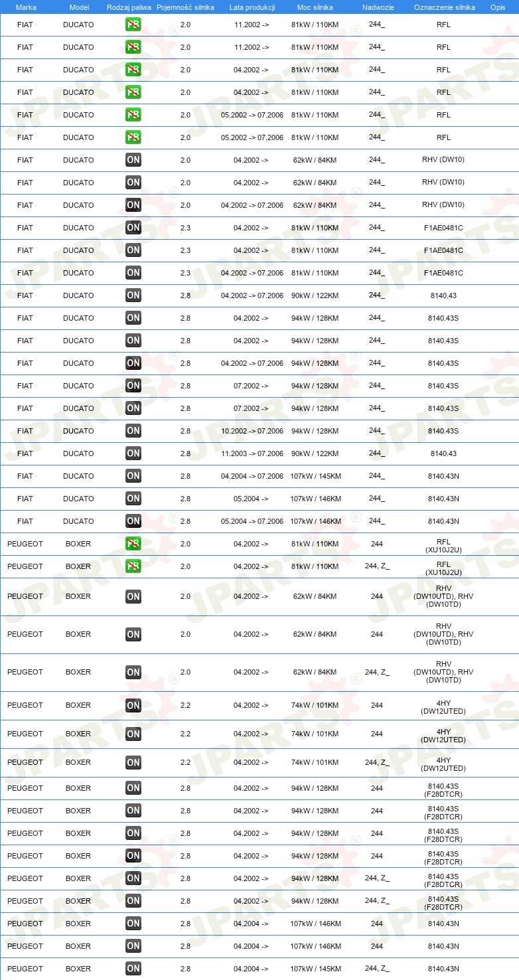This screenshot has height=980, width=519.
Task: Click ON fuel icon in 04.2004->07.2006 row
Action: pos(133,476)
